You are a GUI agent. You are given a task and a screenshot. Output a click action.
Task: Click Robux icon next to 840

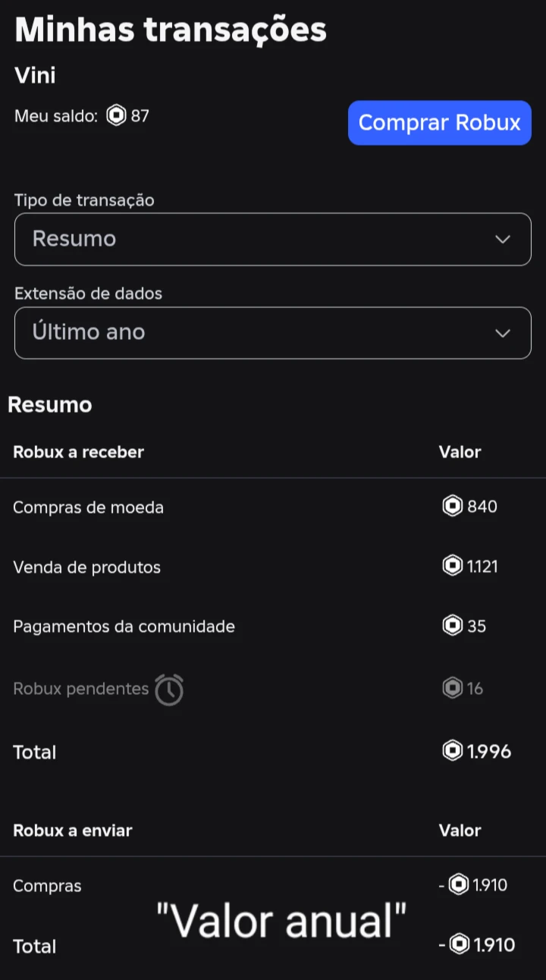pos(453,506)
